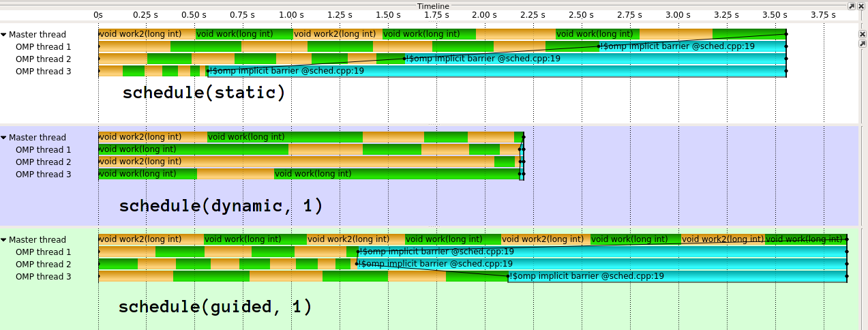Click the schedule(guided, 1) annotation text
The image size is (868, 330).
point(215,307)
